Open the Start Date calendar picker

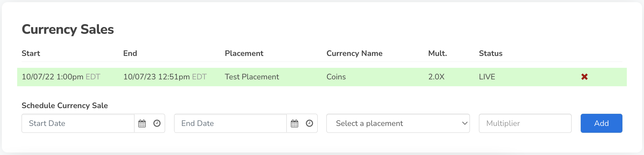(x=142, y=123)
